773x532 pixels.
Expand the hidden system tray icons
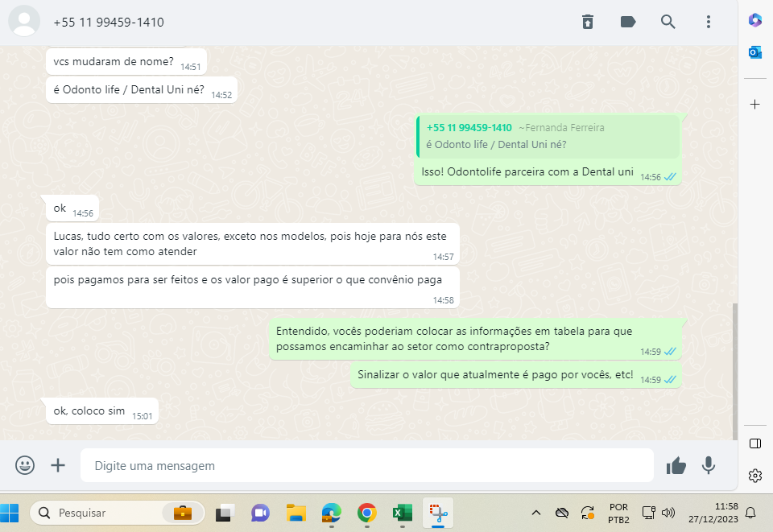point(535,513)
